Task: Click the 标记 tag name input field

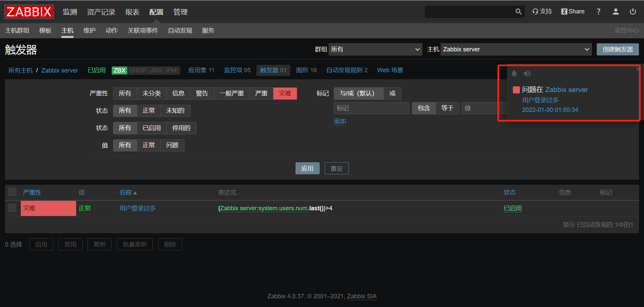Action: tap(371, 108)
